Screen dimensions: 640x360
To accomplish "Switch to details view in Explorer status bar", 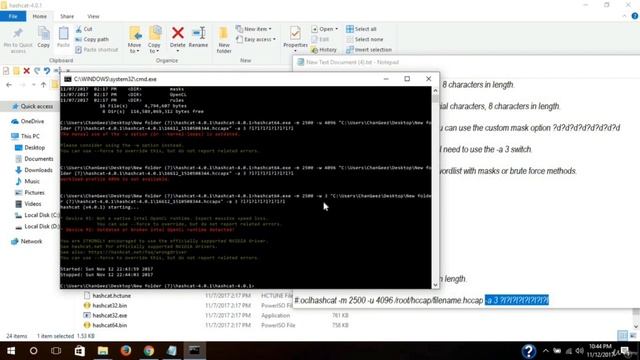I will click(623, 336).
